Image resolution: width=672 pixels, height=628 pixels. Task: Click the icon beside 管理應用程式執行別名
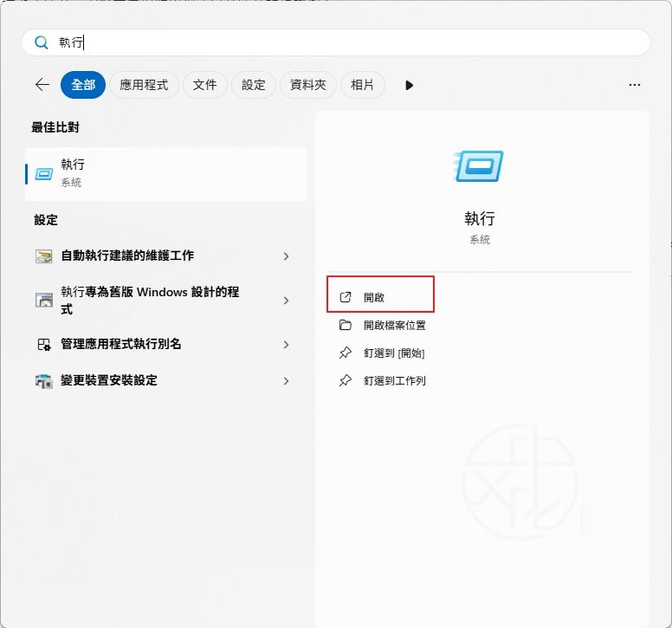(x=43, y=345)
